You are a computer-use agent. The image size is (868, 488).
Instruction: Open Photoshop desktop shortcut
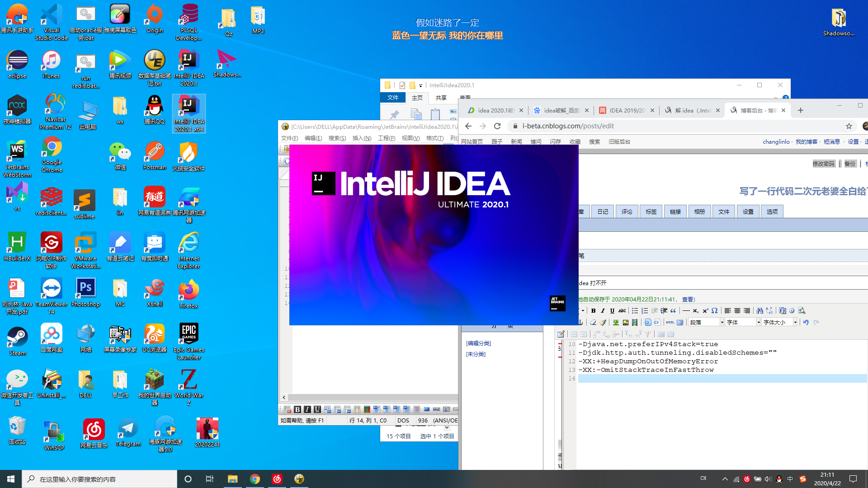[85, 293]
